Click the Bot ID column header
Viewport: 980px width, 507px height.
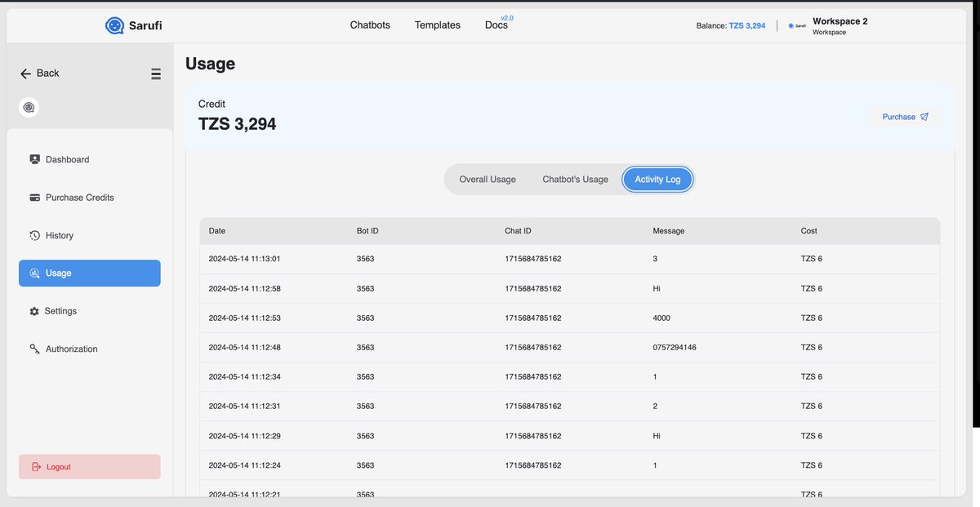coord(367,231)
